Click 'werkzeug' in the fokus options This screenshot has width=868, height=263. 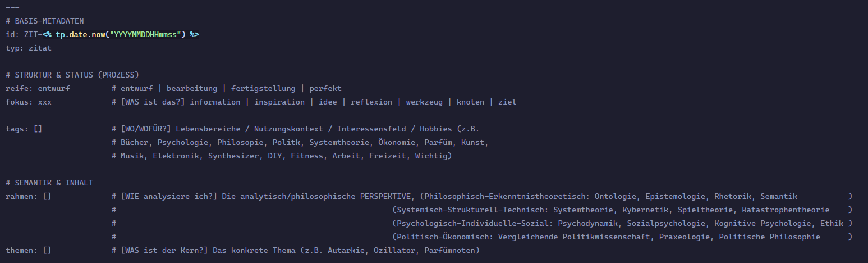[425, 102]
